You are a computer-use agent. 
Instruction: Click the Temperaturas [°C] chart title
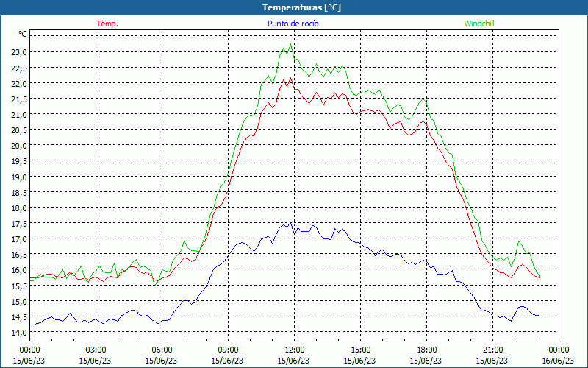coord(301,7)
